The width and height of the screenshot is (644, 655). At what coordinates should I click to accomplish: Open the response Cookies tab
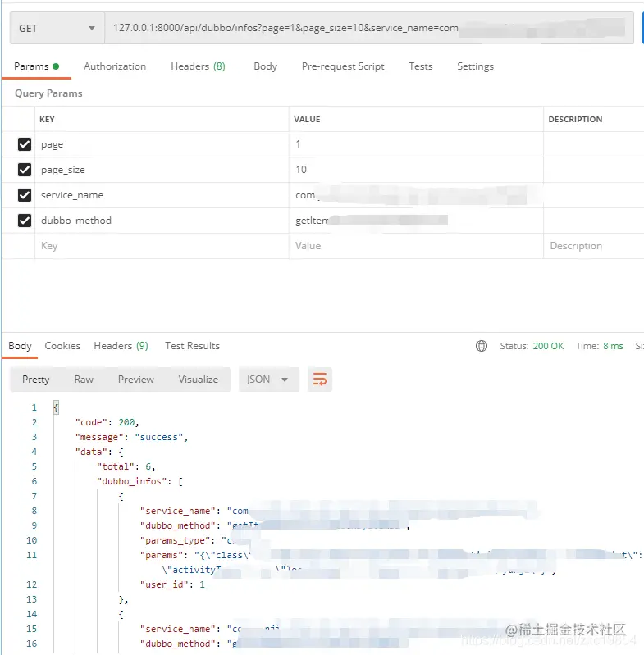(62, 346)
